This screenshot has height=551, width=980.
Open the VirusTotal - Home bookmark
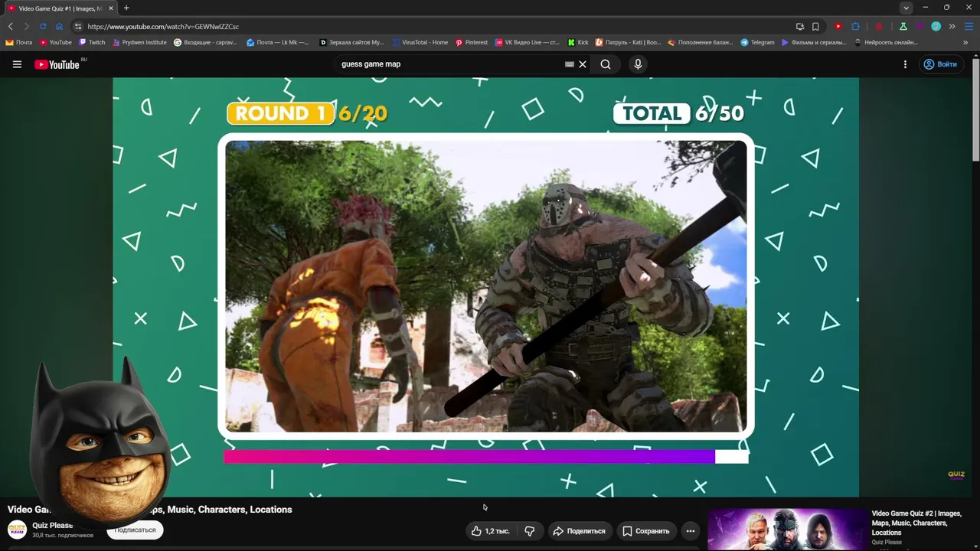click(x=420, y=42)
